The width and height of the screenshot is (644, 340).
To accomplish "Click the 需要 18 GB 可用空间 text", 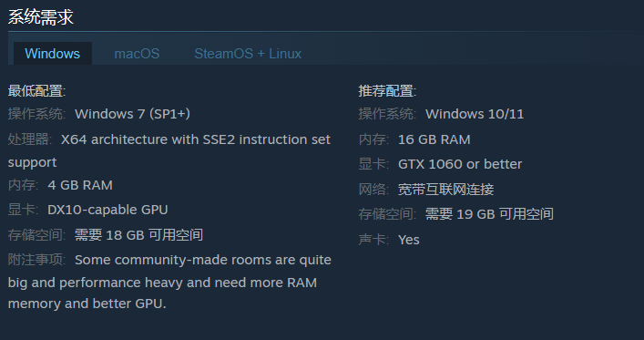I will [x=138, y=235].
